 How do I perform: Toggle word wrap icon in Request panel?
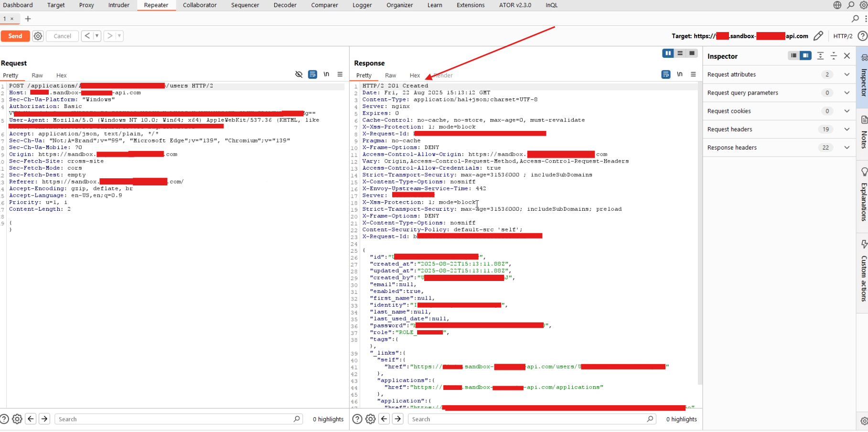click(312, 75)
